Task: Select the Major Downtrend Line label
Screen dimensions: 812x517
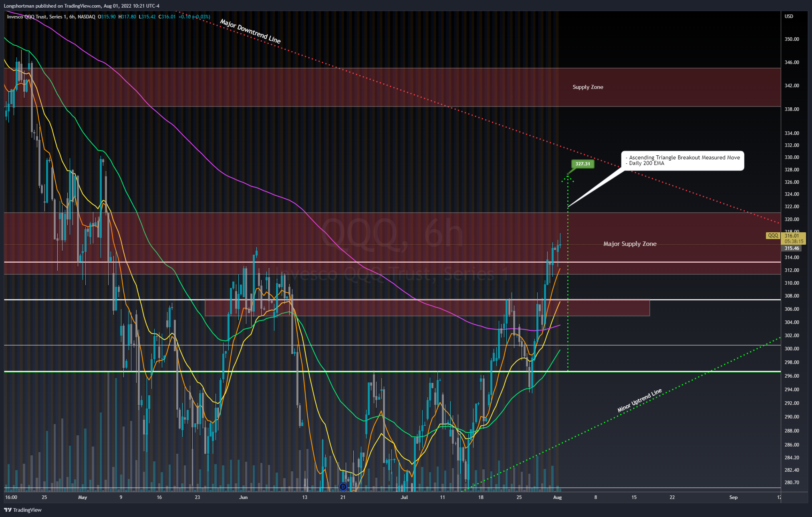Action: (x=250, y=31)
